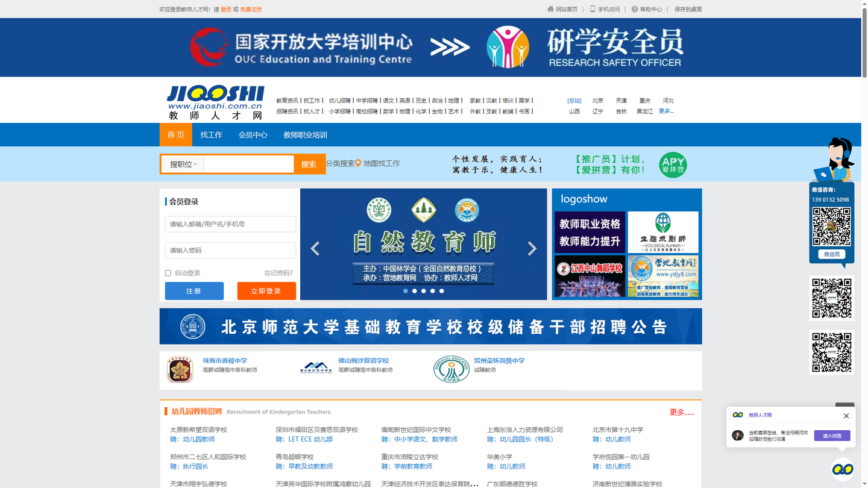
Task: Show the previous carousel slide with left arrow
Action: click(x=315, y=248)
